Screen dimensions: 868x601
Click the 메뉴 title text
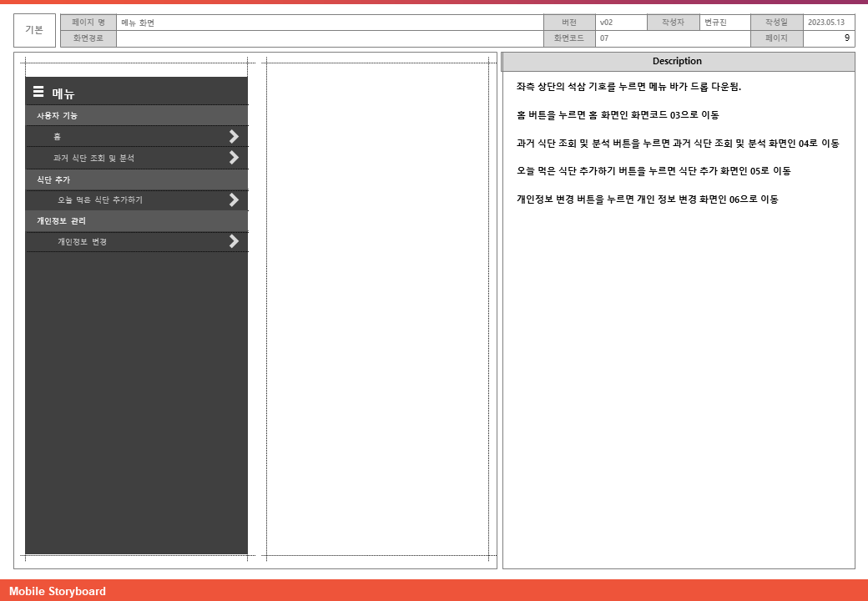[63, 93]
